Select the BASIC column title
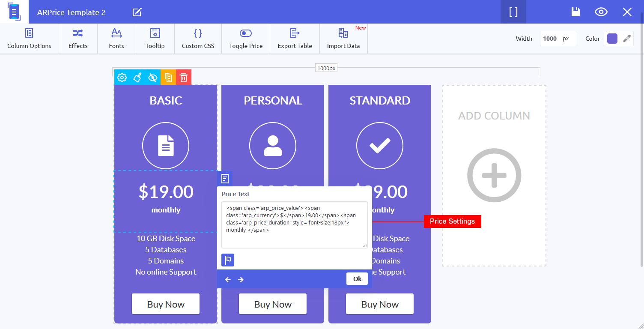This screenshot has width=644, height=329. click(x=166, y=101)
